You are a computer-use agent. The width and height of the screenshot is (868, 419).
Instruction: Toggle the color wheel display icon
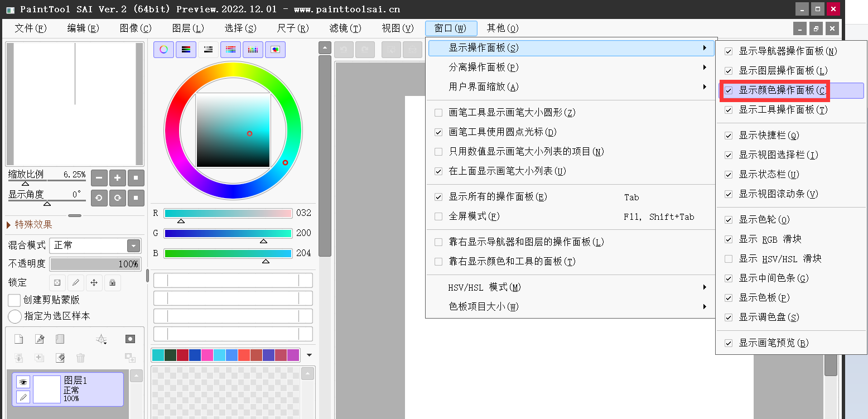[163, 49]
